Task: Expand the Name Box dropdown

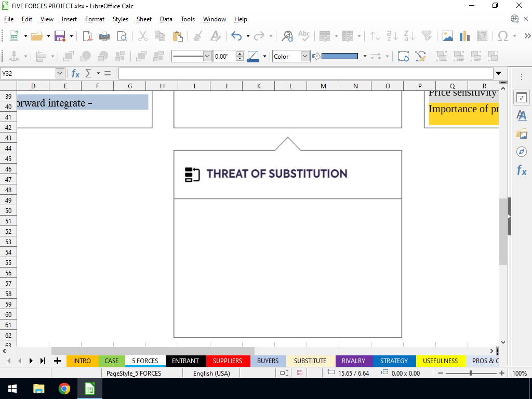Action: click(59, 73)
